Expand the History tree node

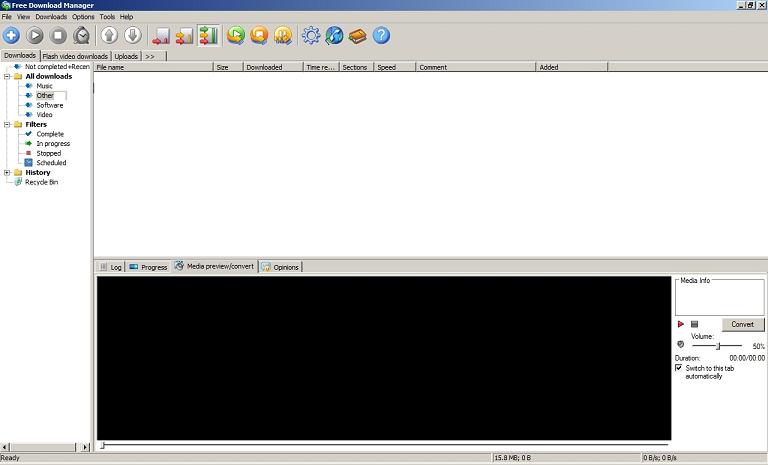[x=7, y=172]
